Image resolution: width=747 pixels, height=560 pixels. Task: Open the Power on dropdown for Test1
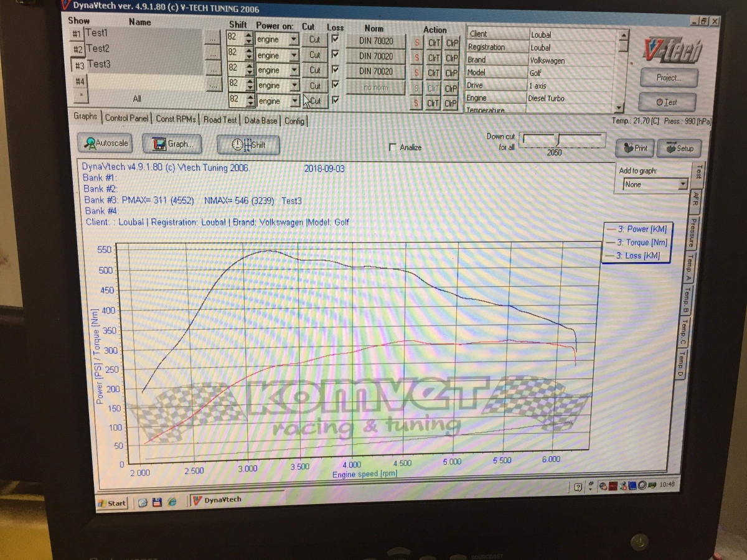[x=294, y=40]
